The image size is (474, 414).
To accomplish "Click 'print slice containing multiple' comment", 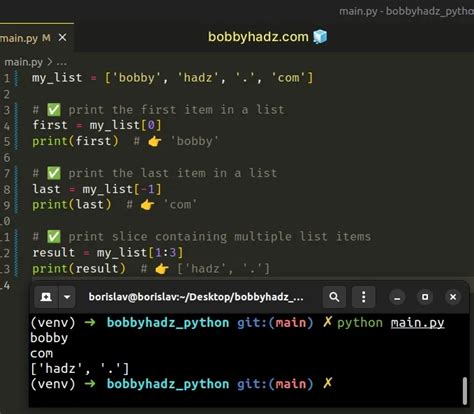I will point(202,236).
